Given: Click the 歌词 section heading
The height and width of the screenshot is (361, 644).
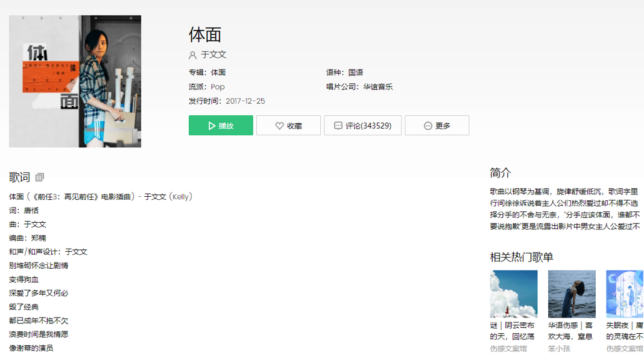Looking at the screenshot, I should [20, 177].
